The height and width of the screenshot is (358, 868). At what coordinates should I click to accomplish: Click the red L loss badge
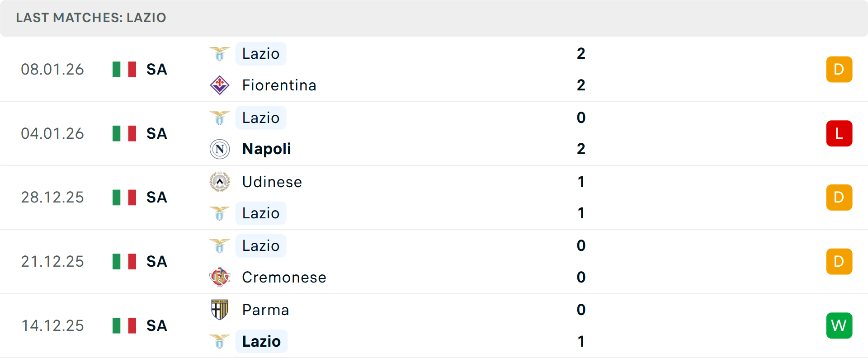click(839, 133)
